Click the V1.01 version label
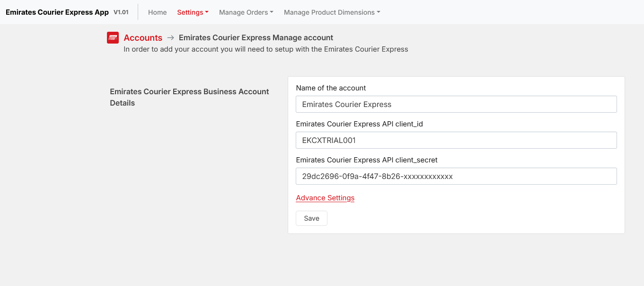644x286 pixels. tap(121, 12)
